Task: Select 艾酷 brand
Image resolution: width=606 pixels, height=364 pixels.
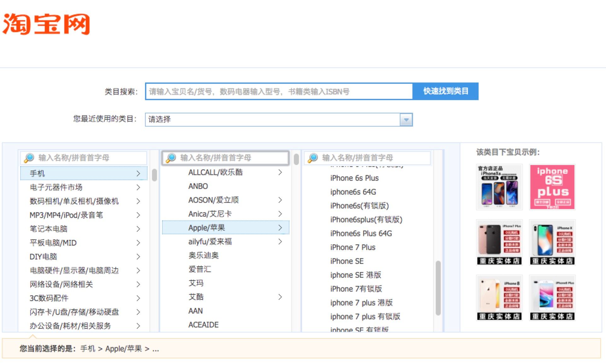Action: [226, 297]
